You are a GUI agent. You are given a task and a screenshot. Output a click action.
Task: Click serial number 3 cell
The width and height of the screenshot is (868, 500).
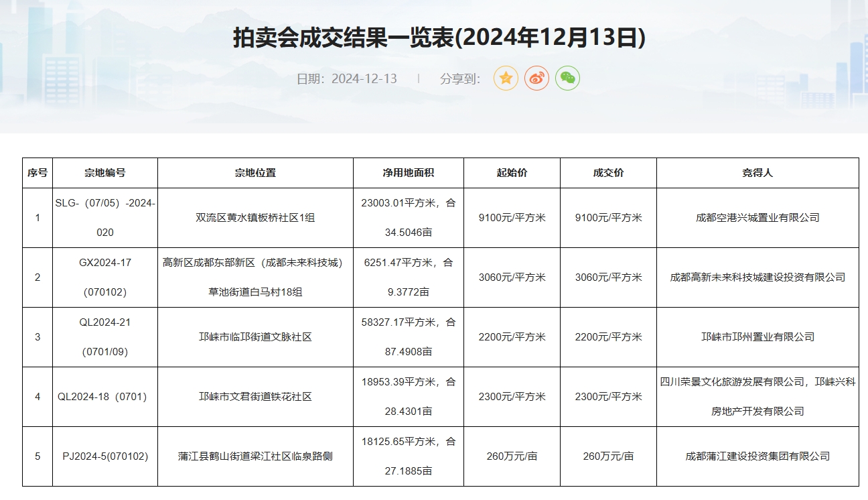click(x=38, y=337)
